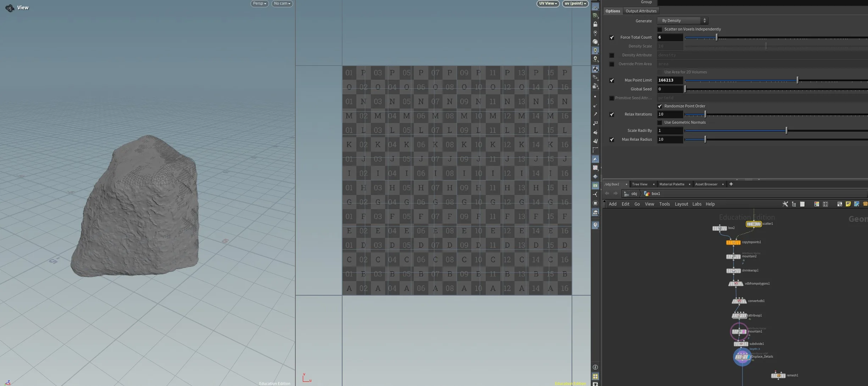Viewport: 868px width, 386px height.
Task: Enable the Override Prim Area checkbox
Action: pyautogui.click(x=612, y=64)
